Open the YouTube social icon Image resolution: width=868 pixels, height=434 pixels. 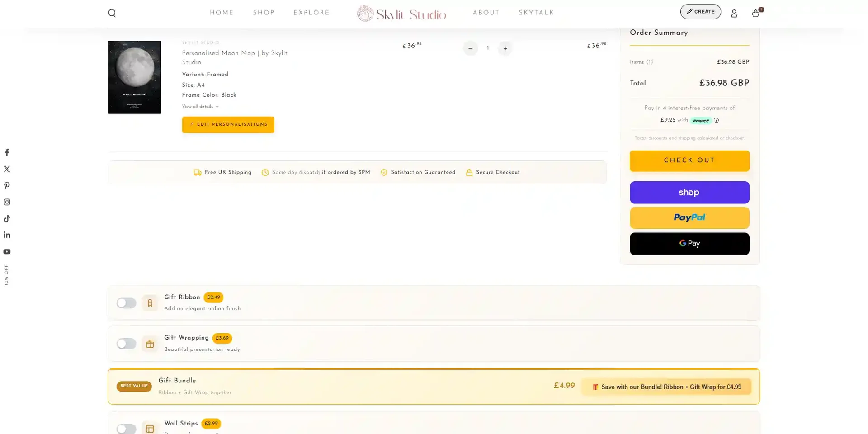[6, 251]
